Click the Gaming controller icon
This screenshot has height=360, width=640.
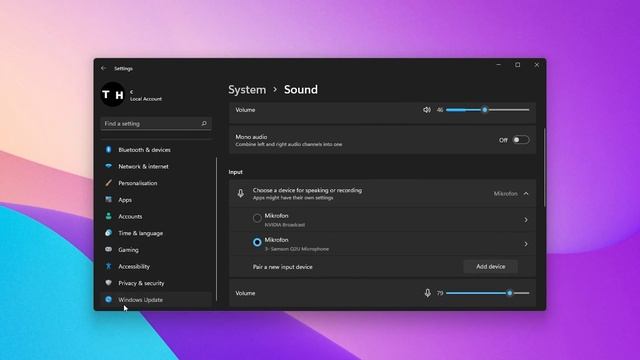pos(109,249)
